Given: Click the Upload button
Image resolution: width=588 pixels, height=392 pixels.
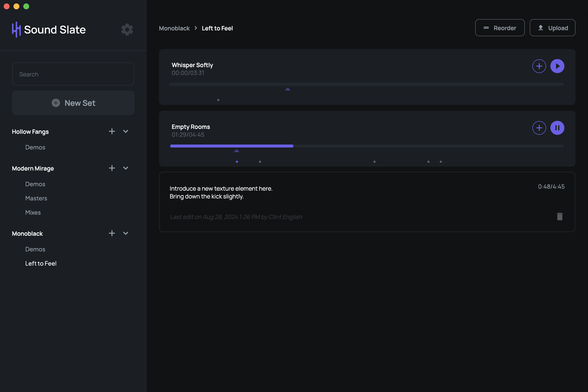Looking at the screenshot, I should pos(552,28).
